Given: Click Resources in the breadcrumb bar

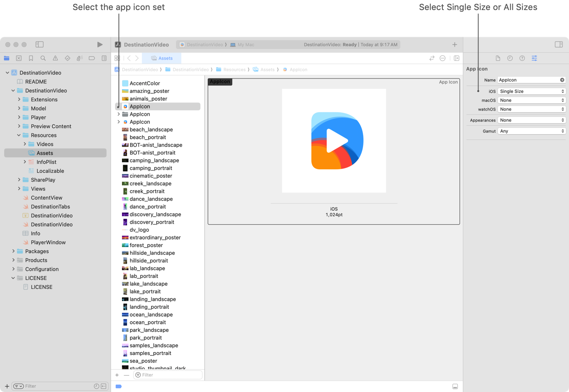Looking at the screenshot, I should tap(234, 70).
